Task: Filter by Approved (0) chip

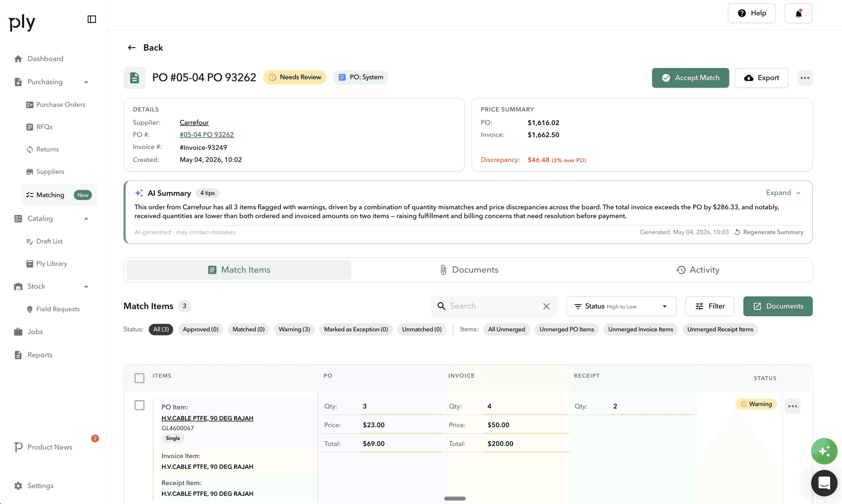Action: (x=200, y=330)
